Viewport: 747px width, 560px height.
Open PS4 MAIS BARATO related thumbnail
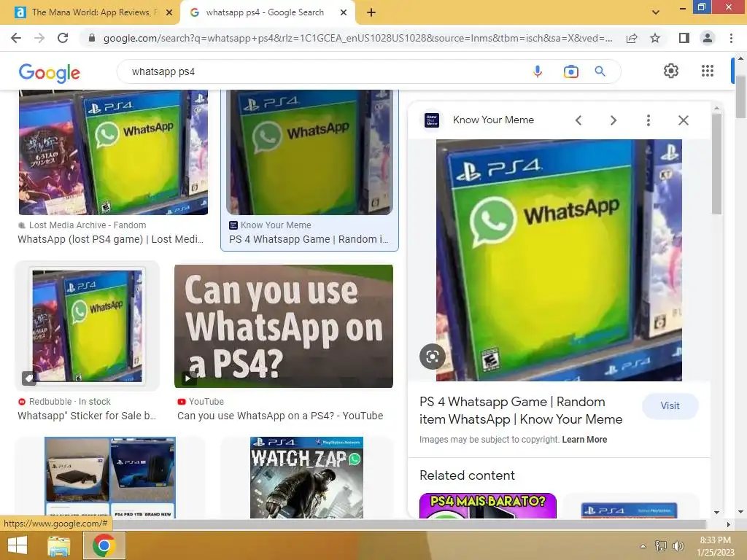click(x=488, y=506)
